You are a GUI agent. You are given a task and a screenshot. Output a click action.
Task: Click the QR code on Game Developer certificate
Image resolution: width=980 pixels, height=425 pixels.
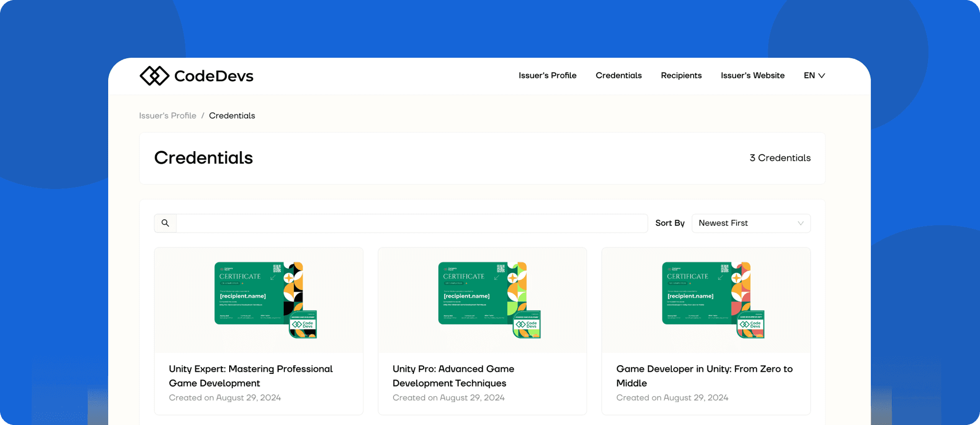click(725, 268)
